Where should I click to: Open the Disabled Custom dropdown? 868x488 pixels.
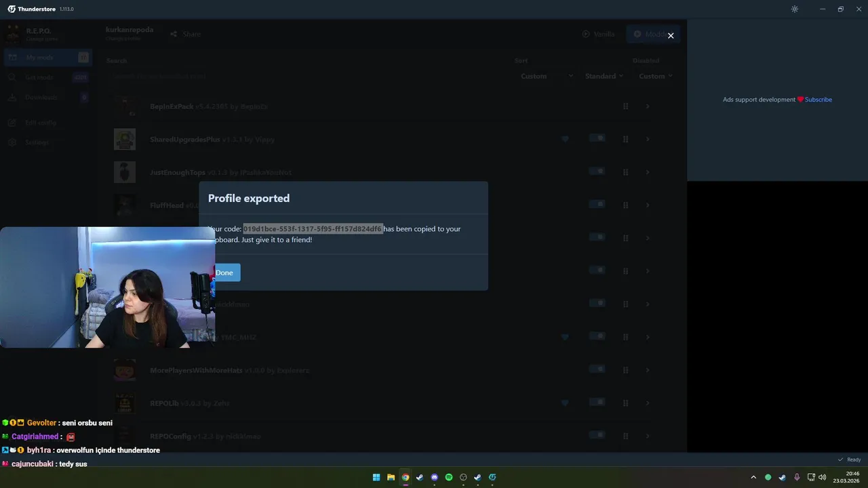(x=655, y=76)
